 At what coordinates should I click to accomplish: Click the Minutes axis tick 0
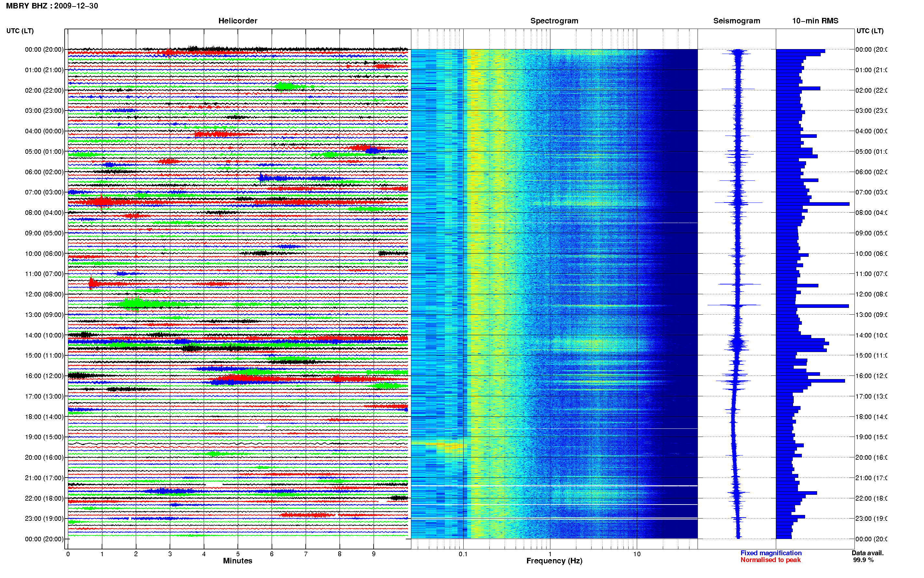pyautogui.click(x=68, y=554)
